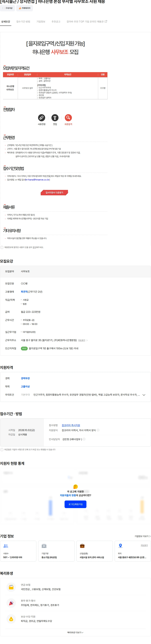Click 지원자들의 현황 link text

(68, 495)
